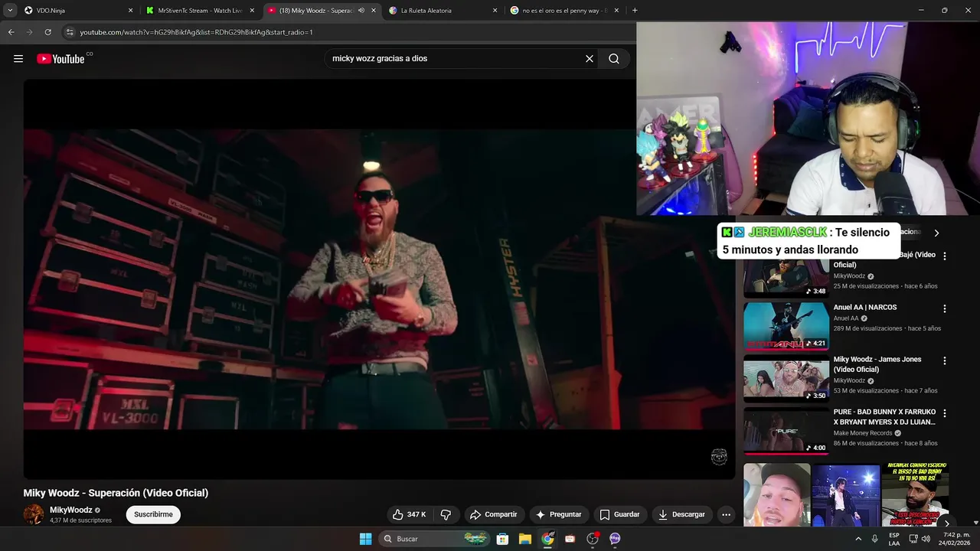The image size is (980, 551).
Task: Download the video with Descargar
Action: coord(682,514)
